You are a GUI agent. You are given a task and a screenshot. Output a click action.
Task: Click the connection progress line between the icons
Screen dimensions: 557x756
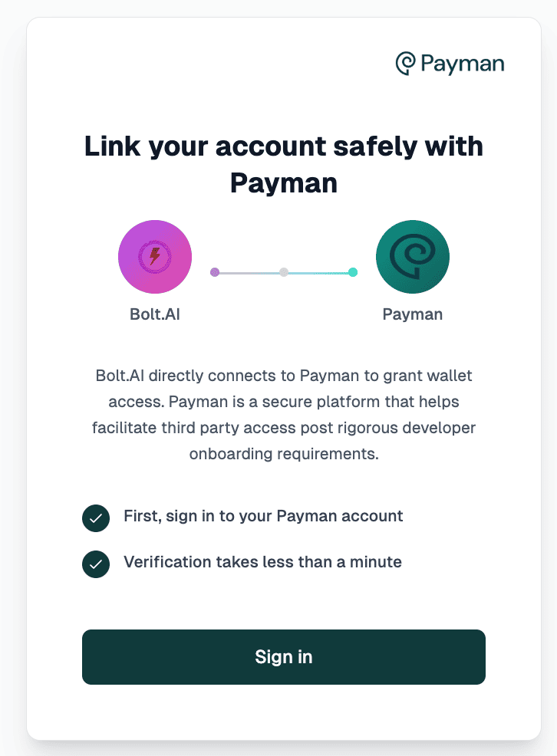pyautogui.click(x=284, y=271)
